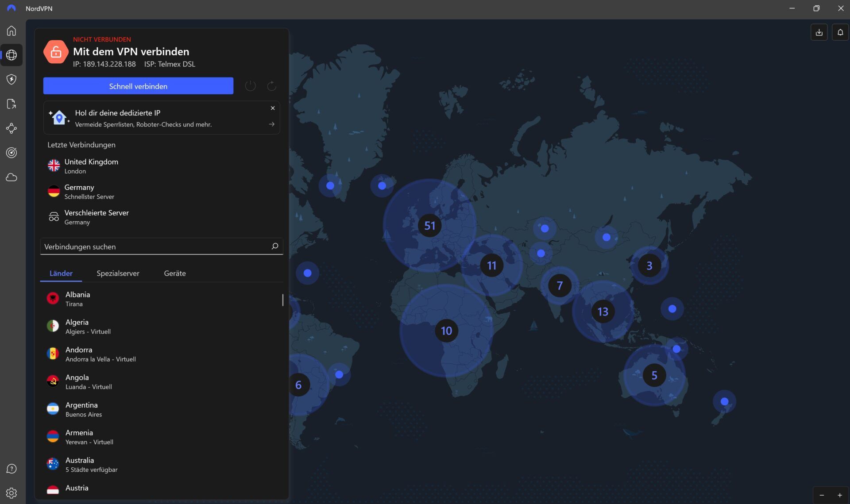Open Threat Protection shield icon

[x=12, y=79]
